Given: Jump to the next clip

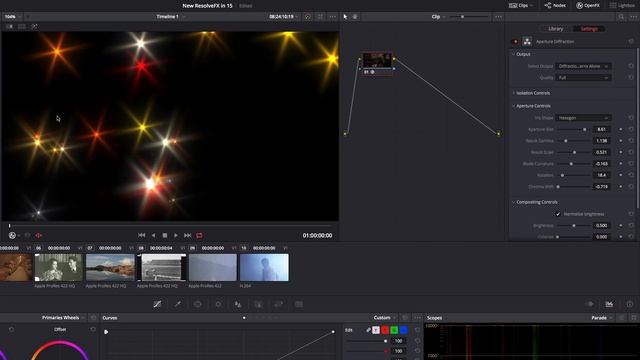Looking at the screenshot, I should coord(188,236).
